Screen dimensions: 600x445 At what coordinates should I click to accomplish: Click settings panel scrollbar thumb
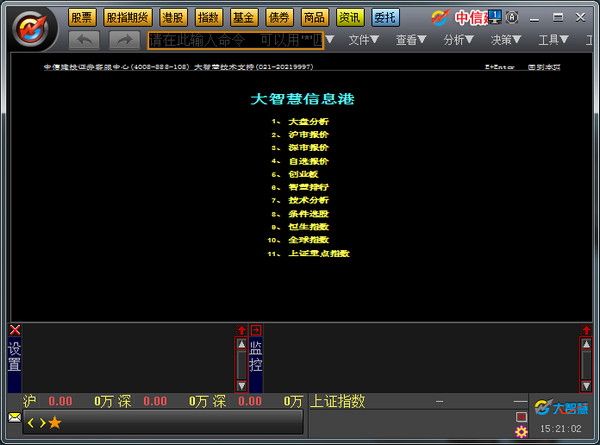[241, 365]
